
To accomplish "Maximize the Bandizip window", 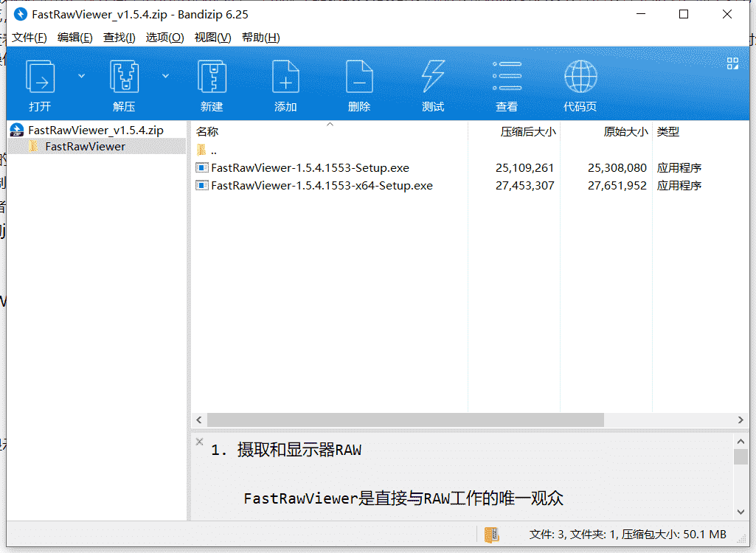I will point(684,14).
